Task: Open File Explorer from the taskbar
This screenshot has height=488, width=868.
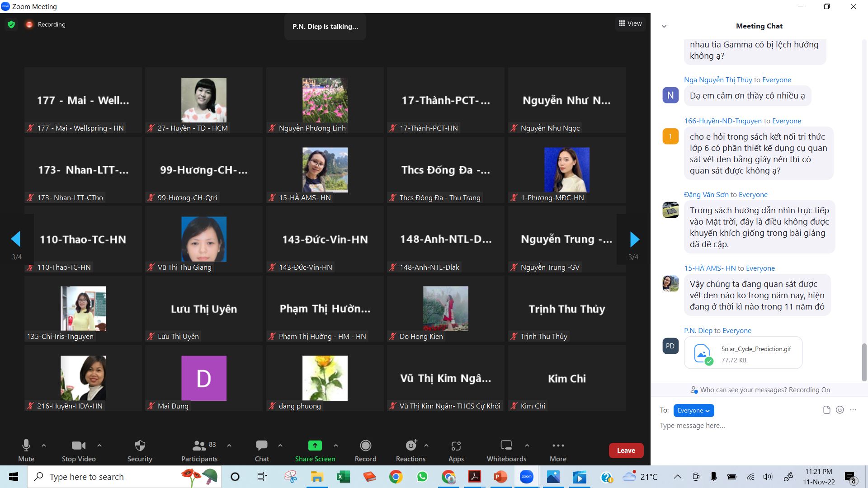Action: (x=317, y=477)
